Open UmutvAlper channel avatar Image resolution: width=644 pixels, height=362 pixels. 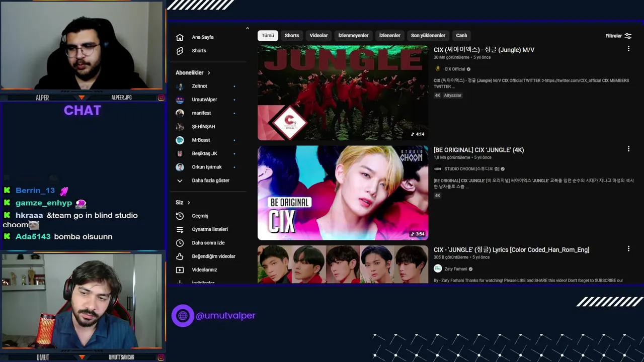pos(180,100)
